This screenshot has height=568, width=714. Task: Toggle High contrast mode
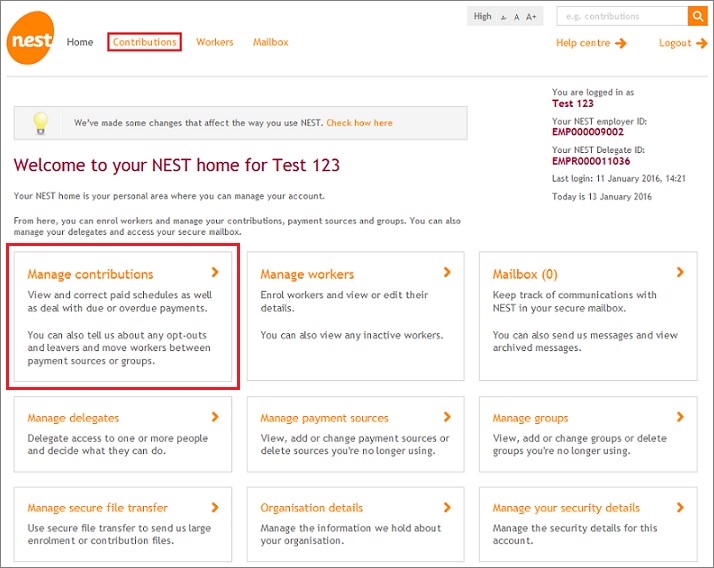point(482,16)
